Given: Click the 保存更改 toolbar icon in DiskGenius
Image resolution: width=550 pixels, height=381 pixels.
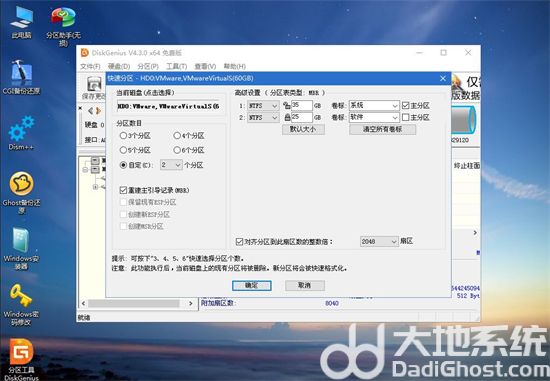Looking at the screenshot, I should pos(94,88).
